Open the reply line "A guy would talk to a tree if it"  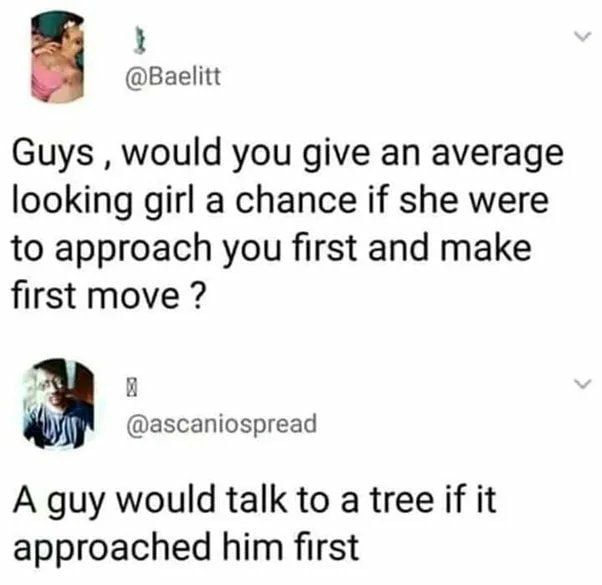[x=255, y=501]
